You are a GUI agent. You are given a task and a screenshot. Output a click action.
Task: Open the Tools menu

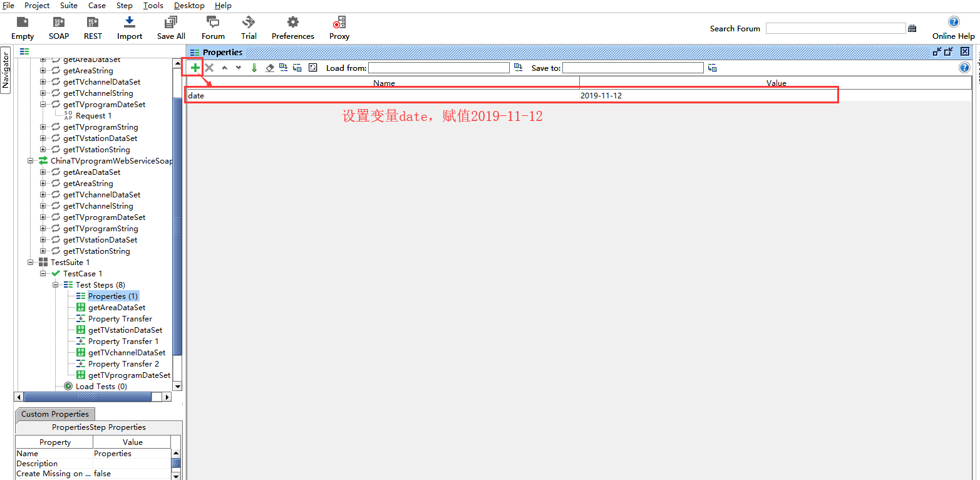153,6
